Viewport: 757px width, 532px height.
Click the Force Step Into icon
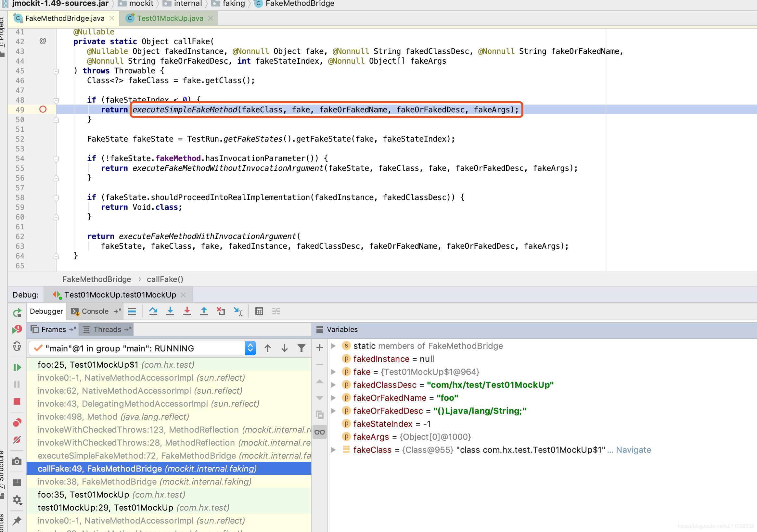pyautogui.click(x=187, y=311)
